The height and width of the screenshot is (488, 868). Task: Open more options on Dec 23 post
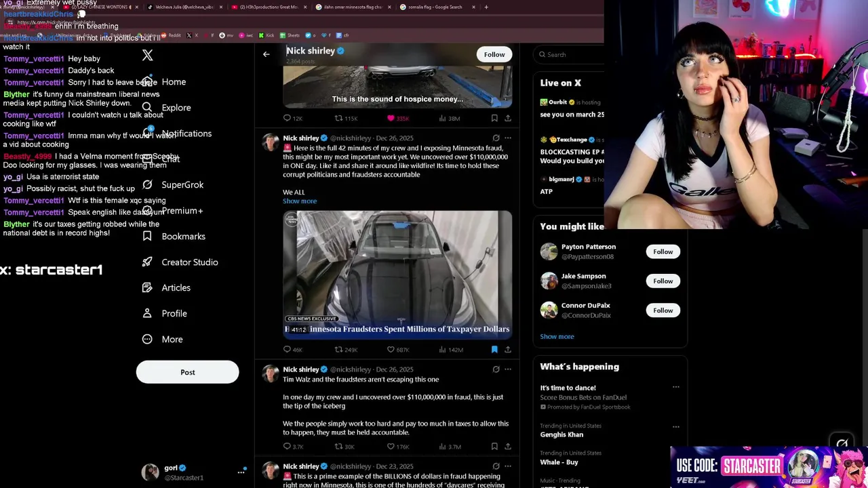click(508, 466)
